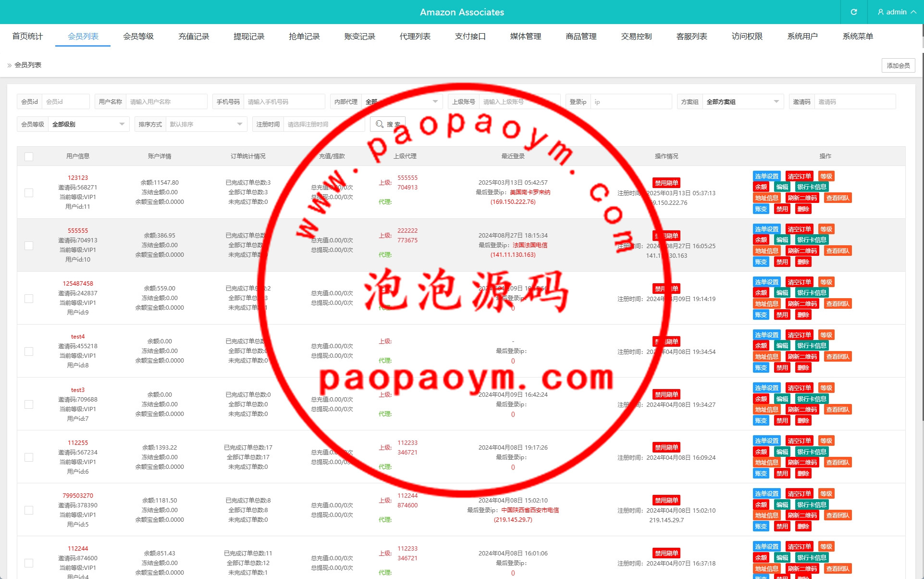
Task: Click the 最近登录 column header
Action: [x=513, y=156]
